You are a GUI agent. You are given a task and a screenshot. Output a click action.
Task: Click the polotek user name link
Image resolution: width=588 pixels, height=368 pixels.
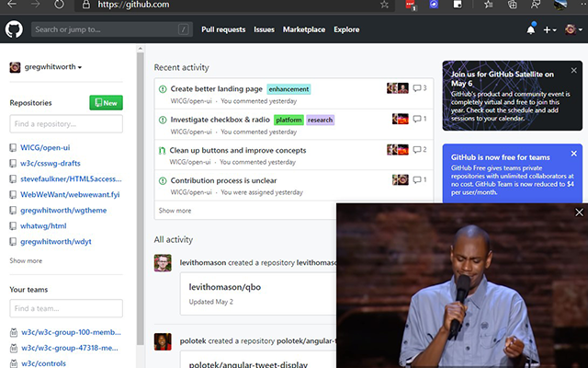193,341
